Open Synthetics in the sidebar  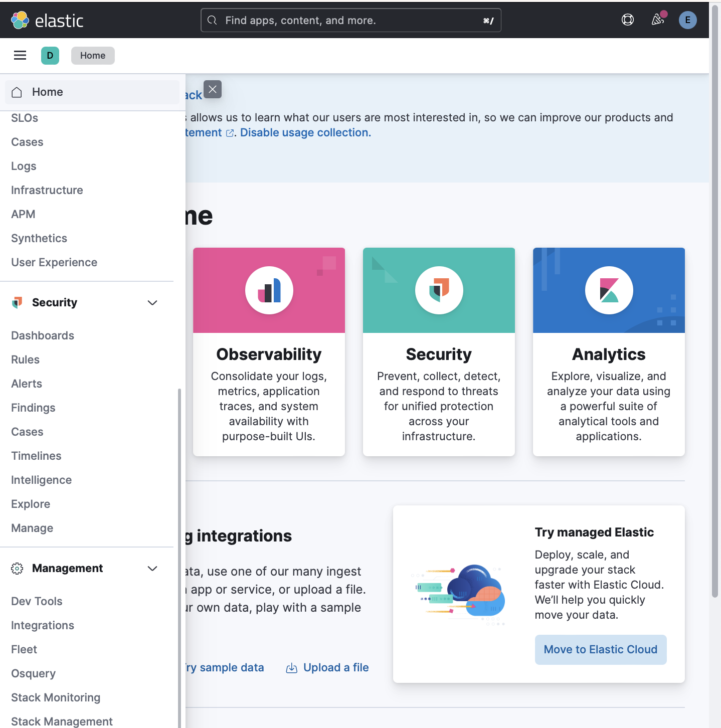(x=39, y=239)
